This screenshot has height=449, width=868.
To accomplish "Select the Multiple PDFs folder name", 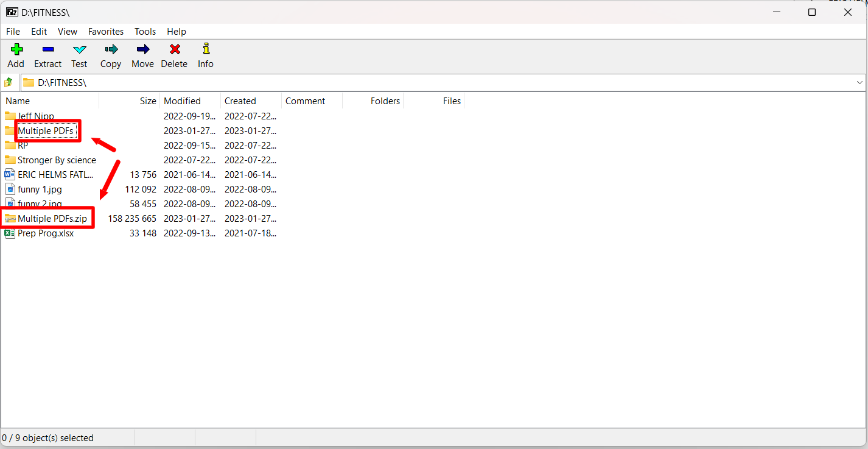I will click(x=46, y=130).
